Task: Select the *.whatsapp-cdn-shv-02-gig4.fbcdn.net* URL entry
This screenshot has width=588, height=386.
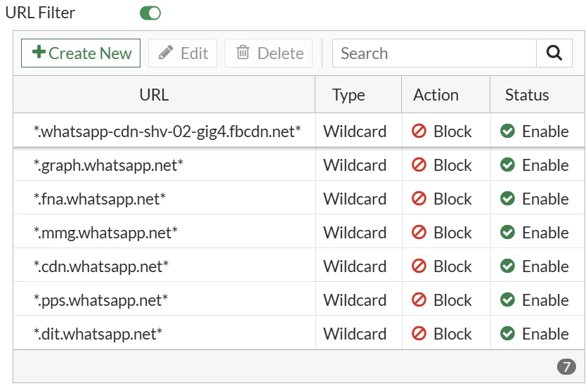Action: click(x=167, y=131)
